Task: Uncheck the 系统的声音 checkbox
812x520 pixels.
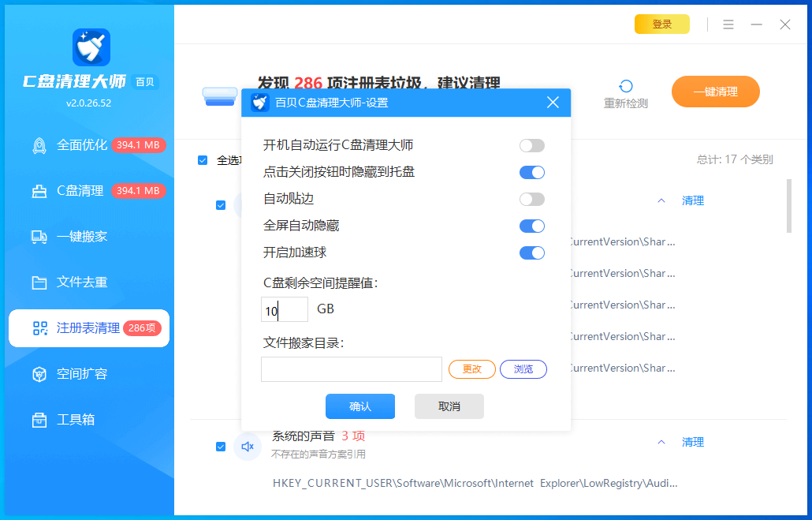Action: point(221,447)
